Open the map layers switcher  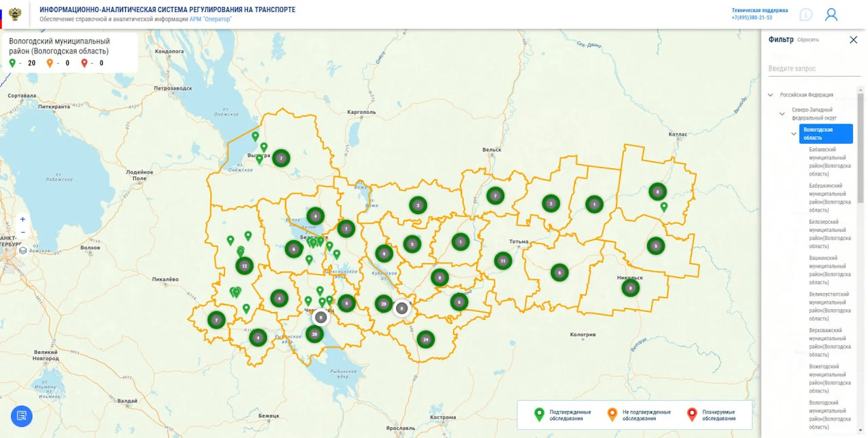coord(23,250)
